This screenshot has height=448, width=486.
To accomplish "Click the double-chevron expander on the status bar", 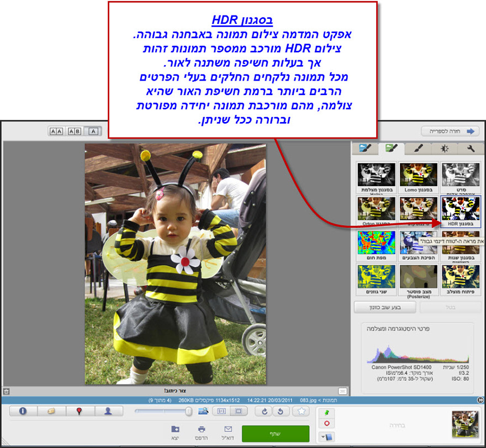I will [x=482, y=399].
